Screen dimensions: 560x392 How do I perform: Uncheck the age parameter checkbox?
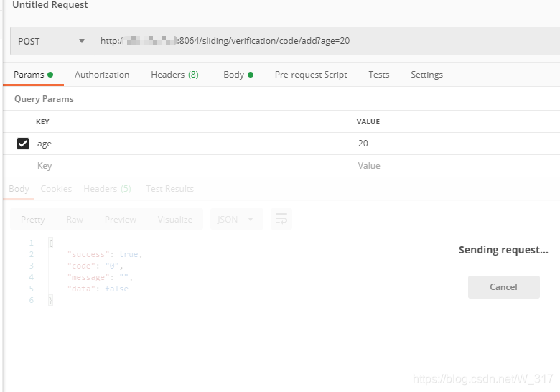click(x=23, y=144)
